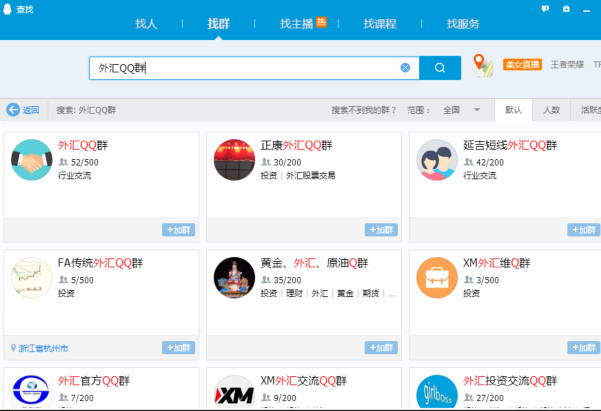The height and width of the screenshot is (411, 601).
Task: Sort results by 默认 tab
Action: pos(514,110)
